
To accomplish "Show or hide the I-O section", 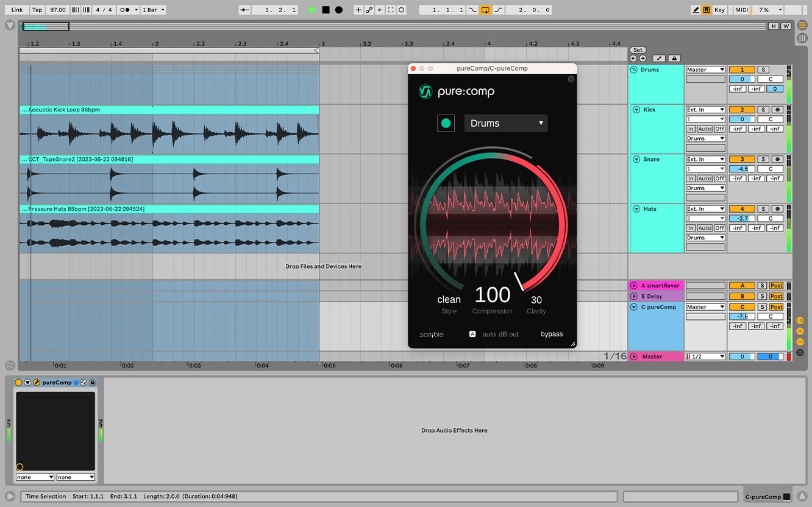I will 800,320.
